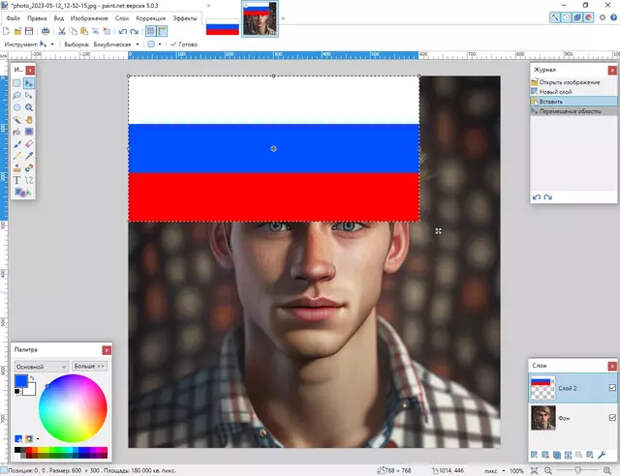Image resolution: width=620 pixels, height=476 pixels.
Task: Select the Lasso Select tool
Action: 17,95
